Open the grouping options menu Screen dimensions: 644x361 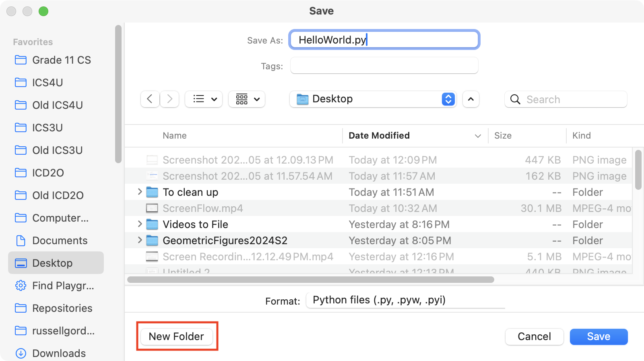pos(247,99)
